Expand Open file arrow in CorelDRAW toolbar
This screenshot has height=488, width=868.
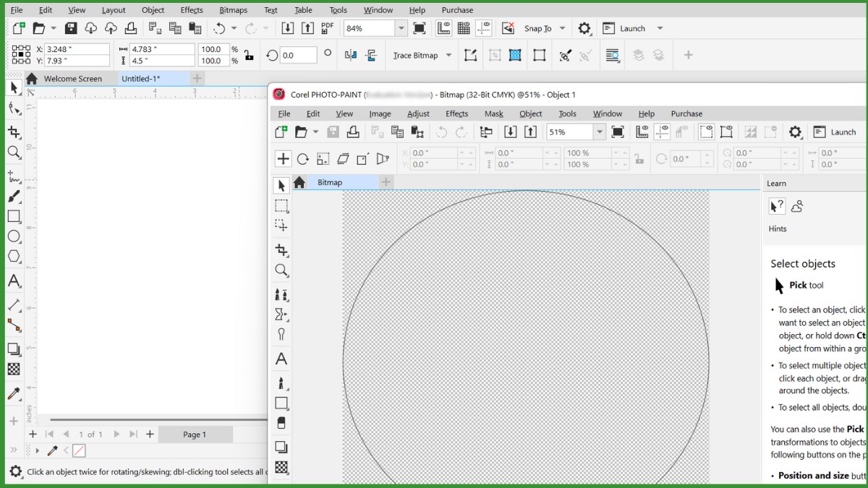click(53, 28)
